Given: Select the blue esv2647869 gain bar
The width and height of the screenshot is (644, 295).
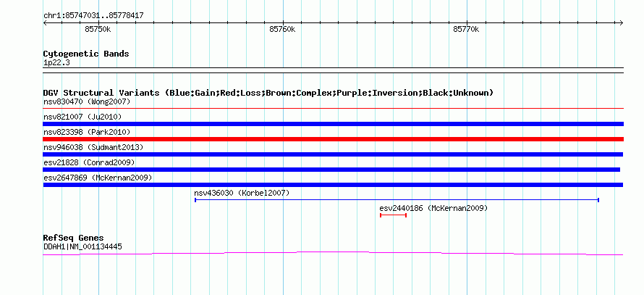Looking at the screenshot, I should [x=333, y=185].
